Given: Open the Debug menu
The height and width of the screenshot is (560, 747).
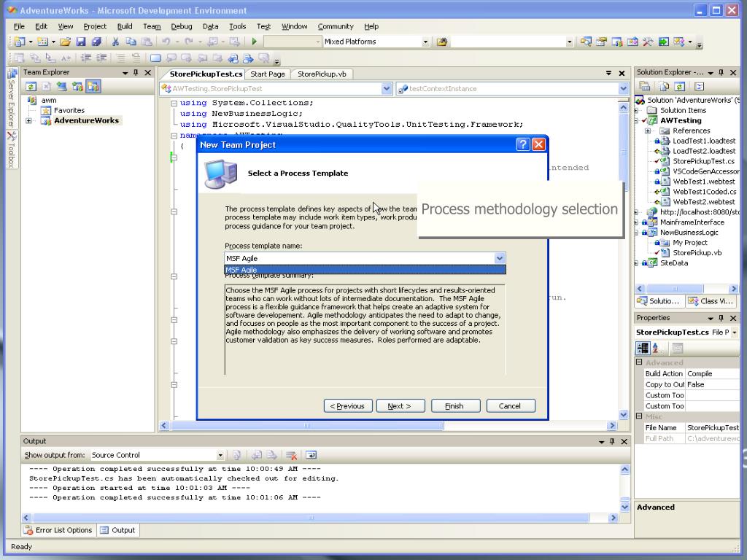Looking at the screenshot, I should [182, 27].
